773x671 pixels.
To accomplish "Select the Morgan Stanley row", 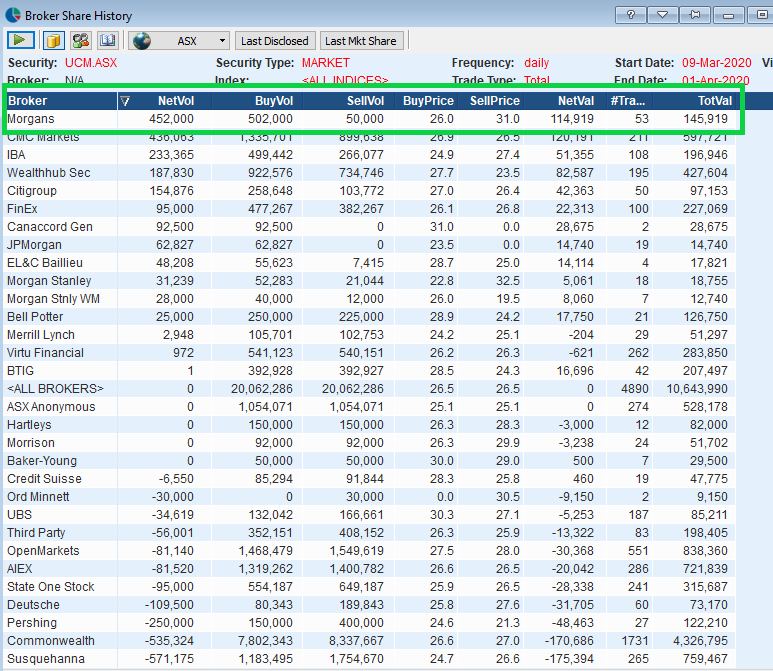I will point(370,281).
